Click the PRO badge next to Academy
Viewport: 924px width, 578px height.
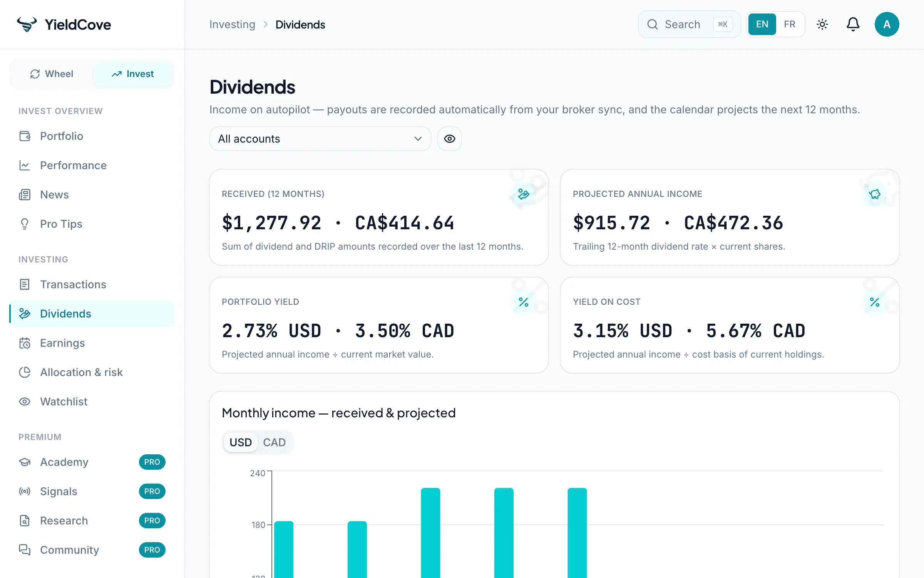tap(152, 462)
